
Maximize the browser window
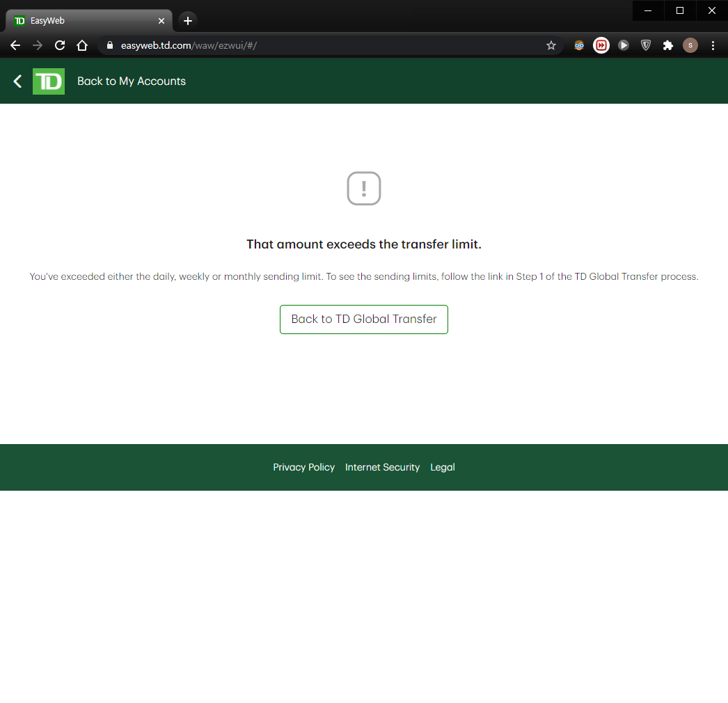click(680, 10)
